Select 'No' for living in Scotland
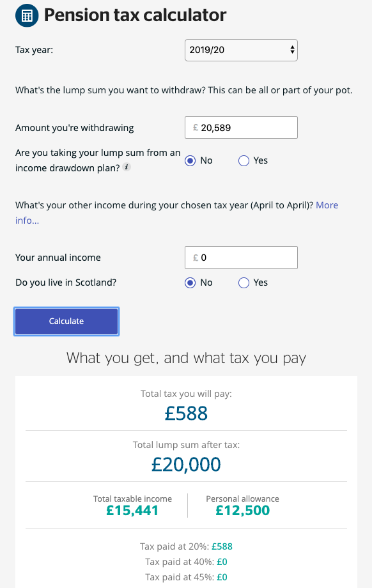The image size is (372, 588). tap(190, 282)
